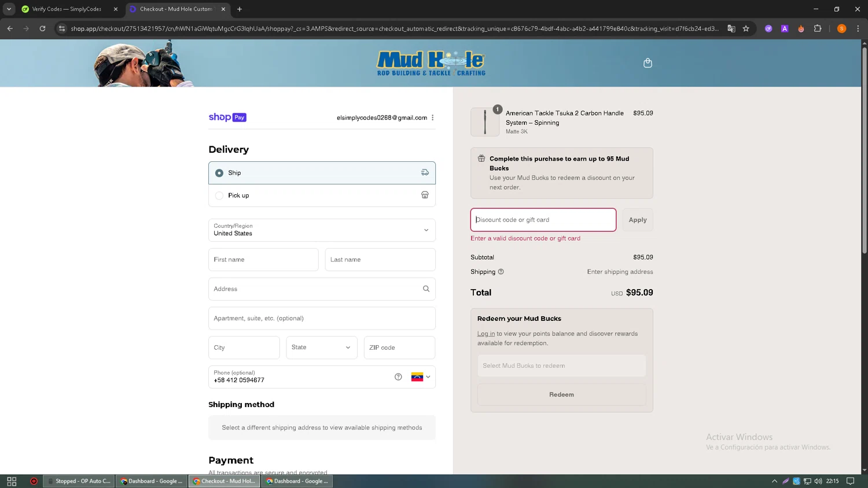Viewport: 868px width, 488px height.
Task: Open the State dropdown
Action: pos(322,347)
